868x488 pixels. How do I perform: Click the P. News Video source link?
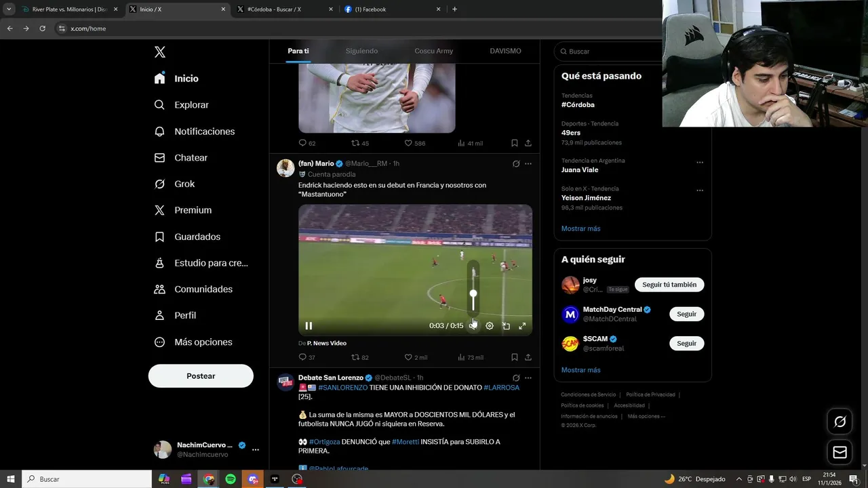pos(326,343)
